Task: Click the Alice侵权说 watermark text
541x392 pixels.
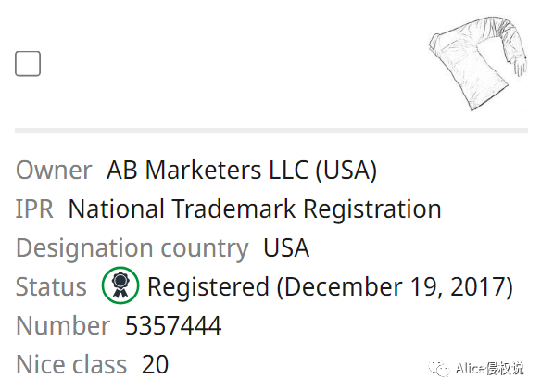Action: pyautogui.click(x=489, y=369)
